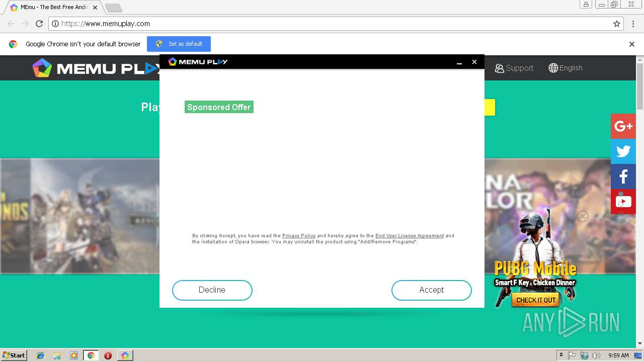Click the MEmu Play website logo
This screenshot has width=644, height=362.
click(96, 68)
